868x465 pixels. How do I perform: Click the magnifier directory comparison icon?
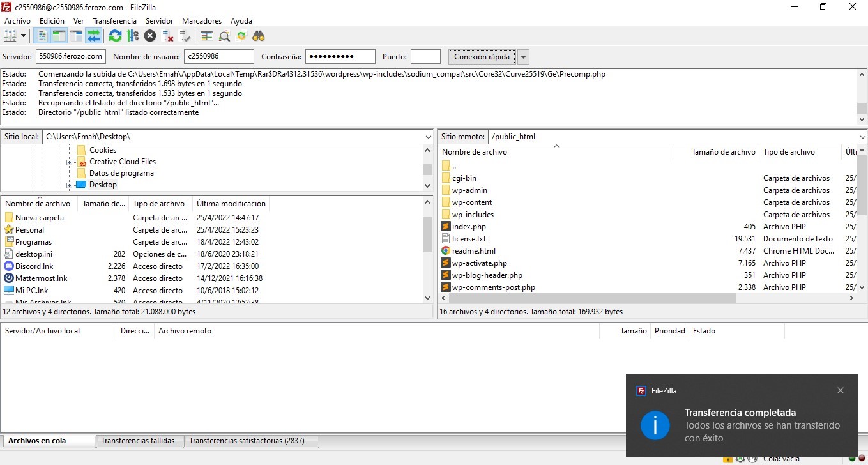pos(224,36)
